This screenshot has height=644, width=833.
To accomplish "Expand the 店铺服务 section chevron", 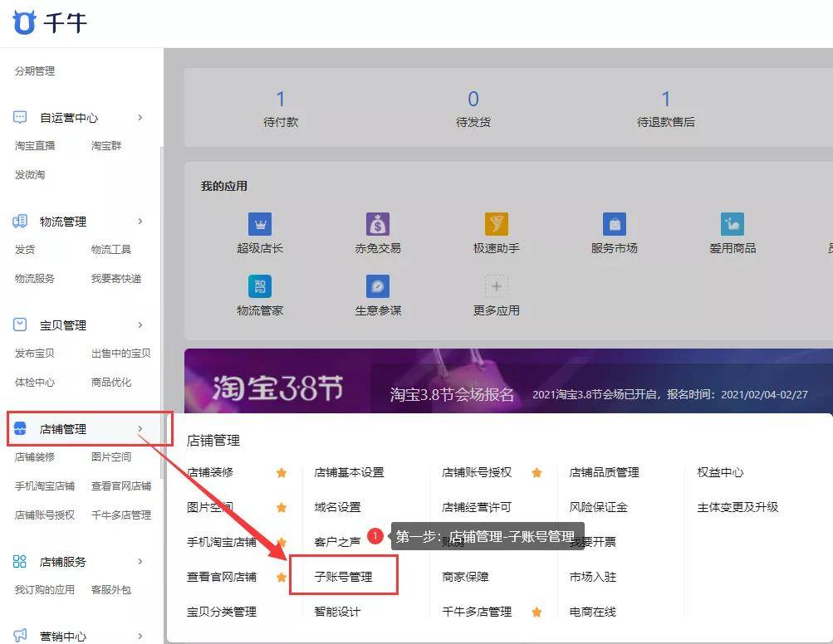I will 140,561.
